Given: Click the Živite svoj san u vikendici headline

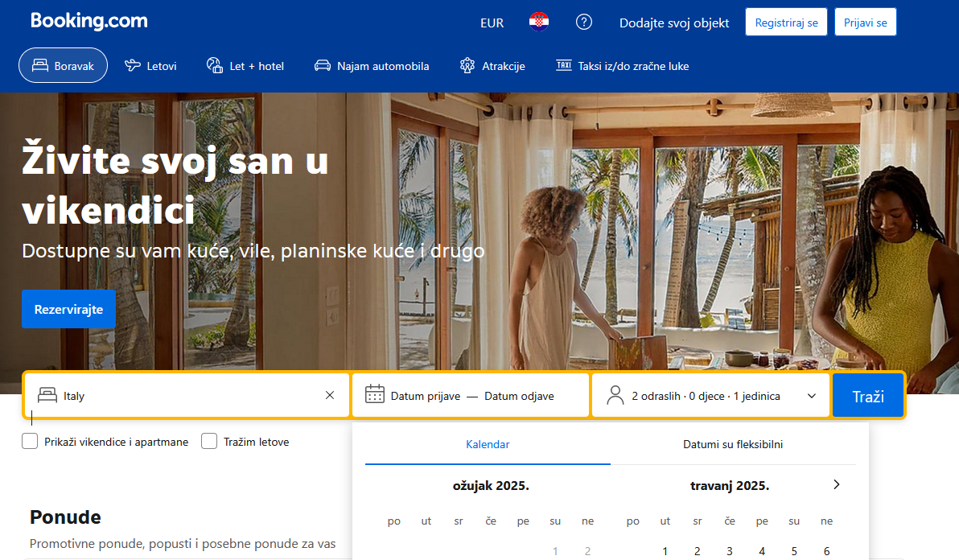Looking at the screenshot, I should (175, 184).
